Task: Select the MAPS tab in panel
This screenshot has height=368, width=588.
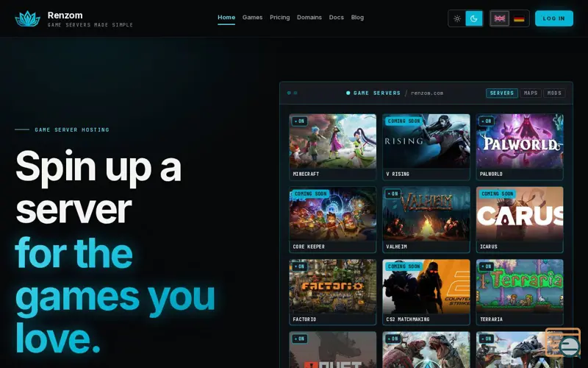Action: coord(531,93)
